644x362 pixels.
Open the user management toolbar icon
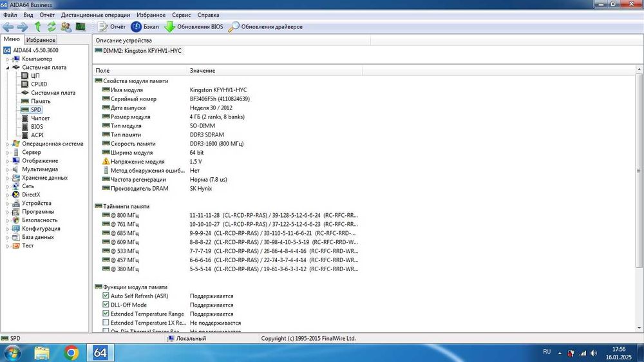(66, 27)
